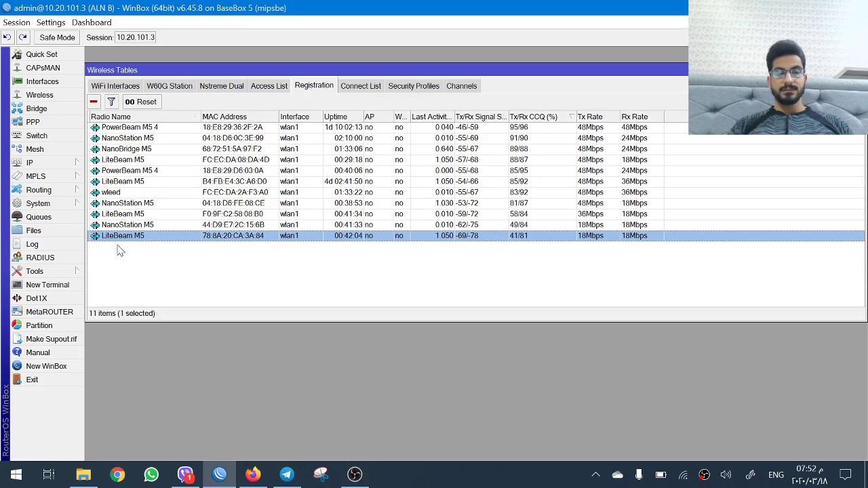Switch to the Security Profiles tab

[x=414, y=86]
